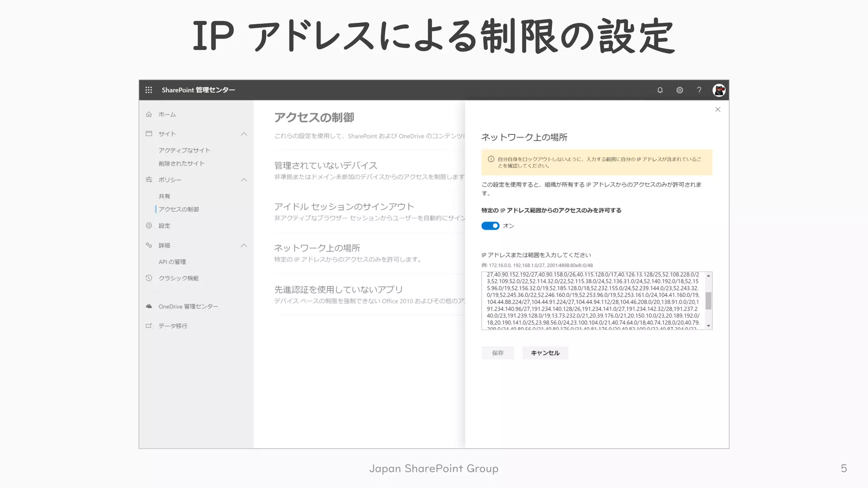Click the キャンセル button
The image size is (868, 488).
(x=545, y=353)
